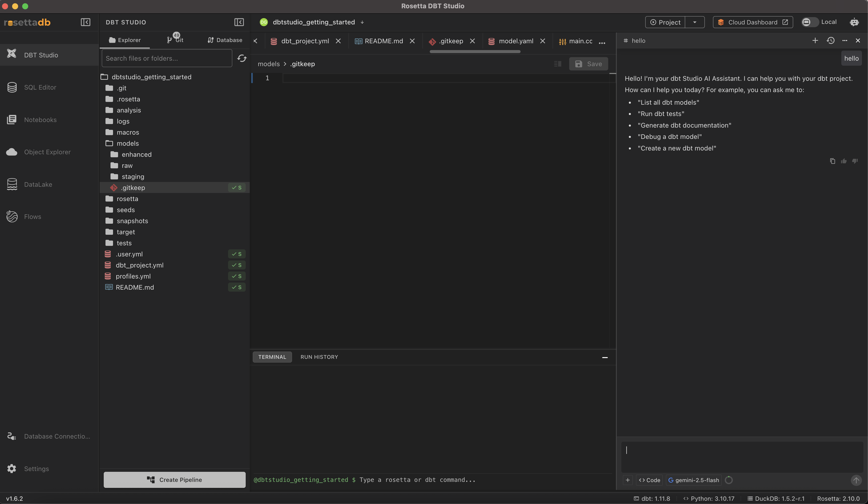Open Settings gear in the sidebar
The height and width of the screenshot is (504, 868).
[12, 469]
